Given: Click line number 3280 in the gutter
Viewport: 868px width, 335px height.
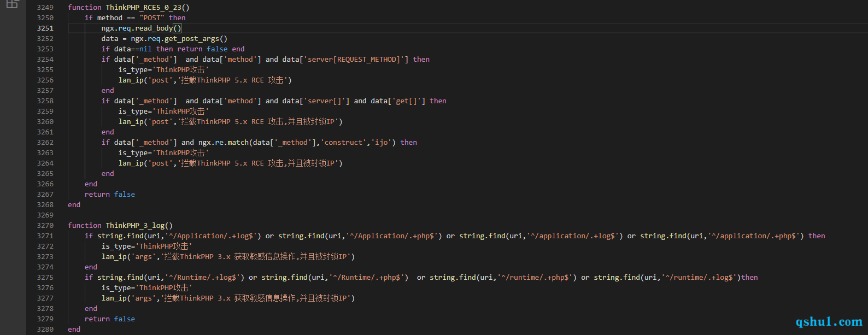Looking at the screenshot, I should click(45, 330).
